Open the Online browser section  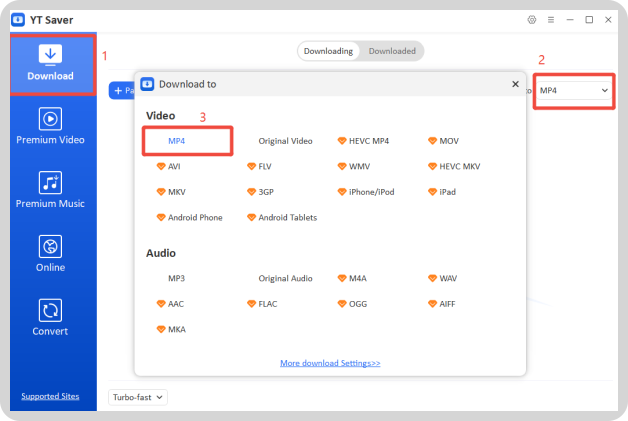pyautogui.click(x=50, y=254)
